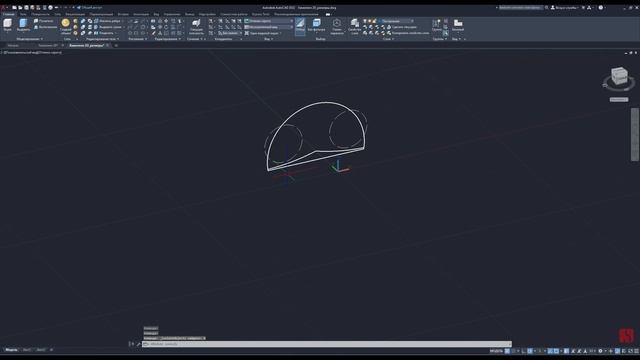Click New drawing in quick access toolbar
640x360 pixels.
(x=14, y=7)
